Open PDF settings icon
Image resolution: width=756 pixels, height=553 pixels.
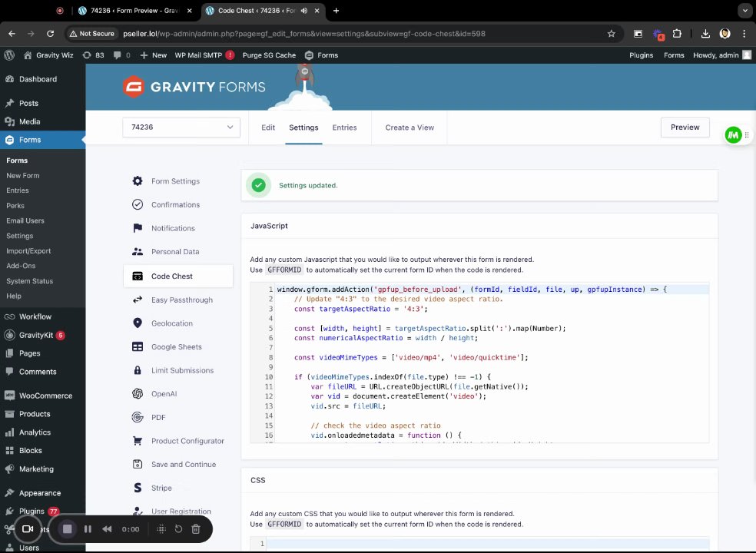point(138,417)
